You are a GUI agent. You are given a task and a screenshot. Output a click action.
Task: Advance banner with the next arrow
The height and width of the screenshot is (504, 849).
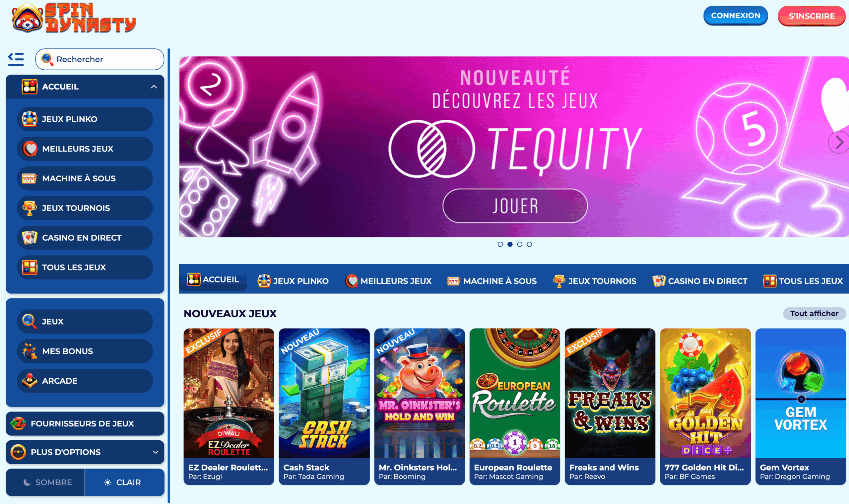pos(839,142)
